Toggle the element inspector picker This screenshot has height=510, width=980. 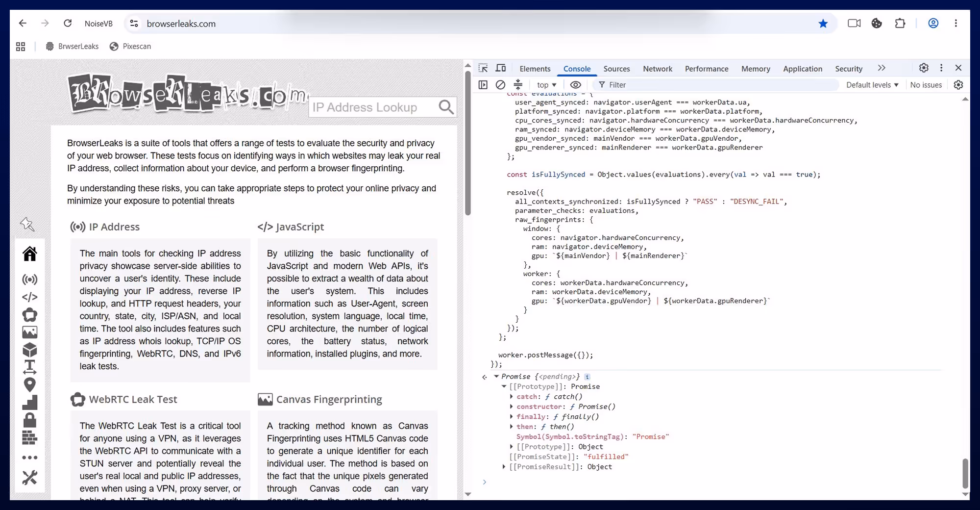(483, 68)
